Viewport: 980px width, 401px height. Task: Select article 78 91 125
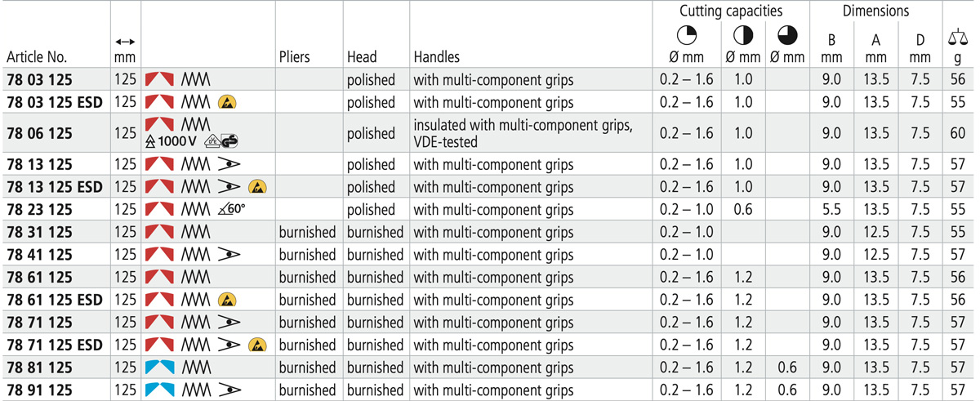[x=40, y=390]
